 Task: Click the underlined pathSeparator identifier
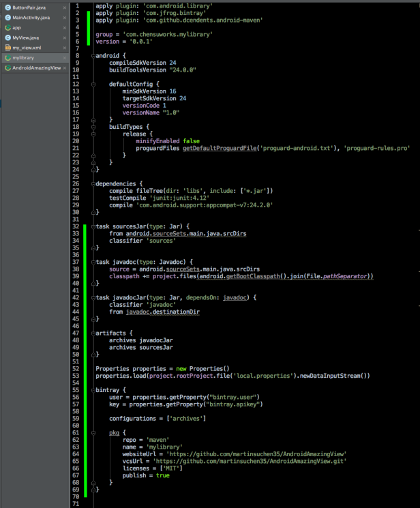coord(345,276)
